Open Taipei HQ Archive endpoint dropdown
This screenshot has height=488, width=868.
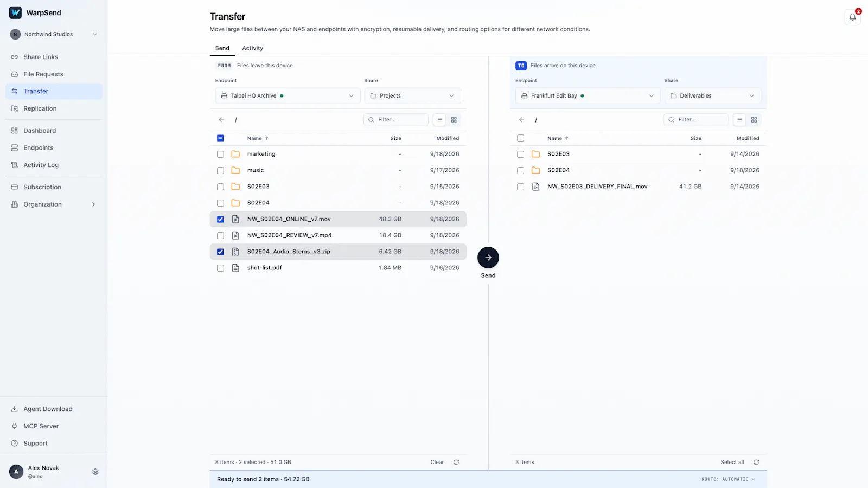288,96
